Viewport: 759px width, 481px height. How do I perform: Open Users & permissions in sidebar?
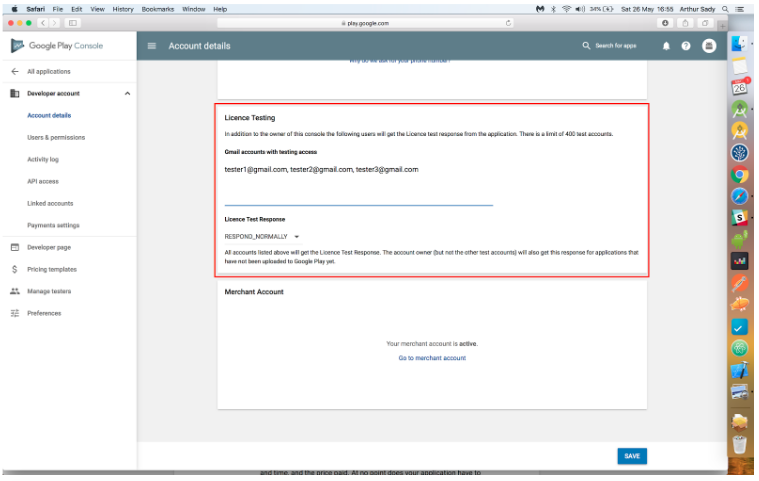(x=56, y=137)
